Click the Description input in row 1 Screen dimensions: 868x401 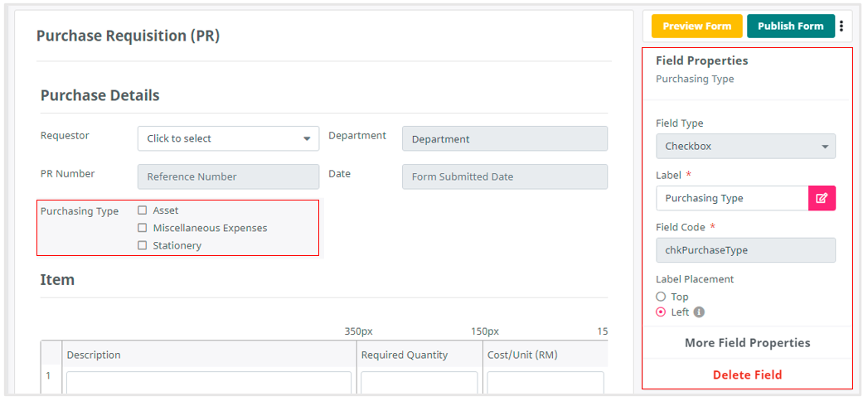(x=209, y=383)
